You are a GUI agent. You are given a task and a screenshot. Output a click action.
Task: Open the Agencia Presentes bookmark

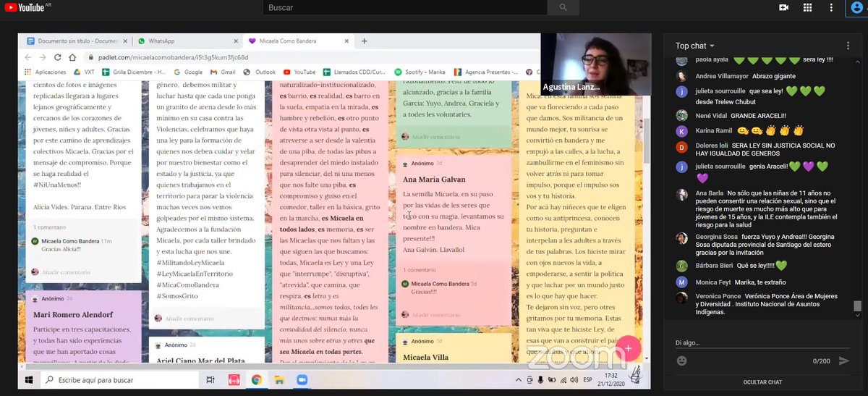pyautogui.click(x=486, y=72)
